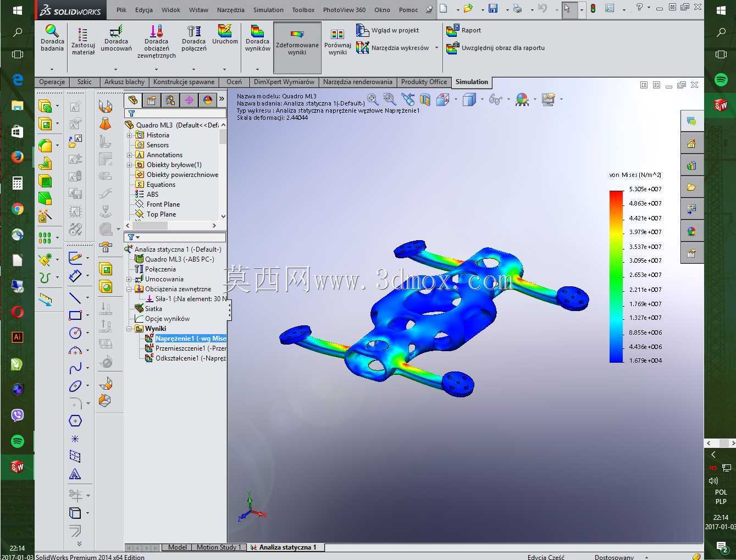Click Save icon in title toolbar
Image resolution: width=736 pixels, height=560 pixels.
(493, 9)
